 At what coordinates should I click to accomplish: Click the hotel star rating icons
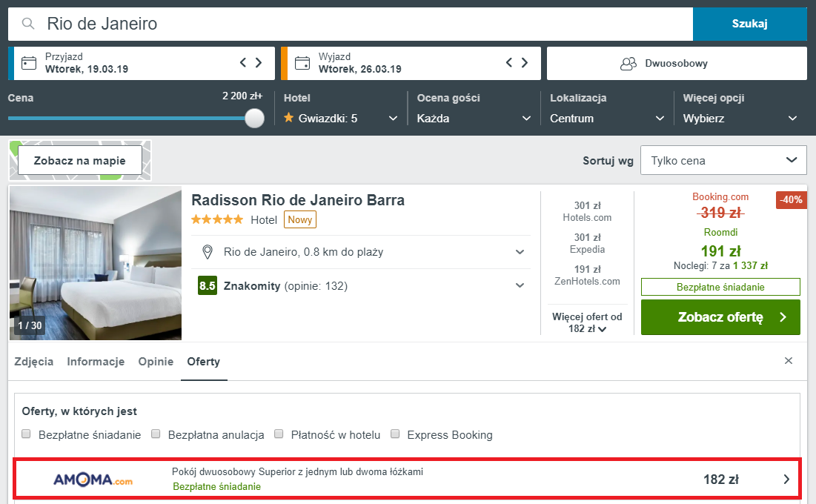coord(217,219)
